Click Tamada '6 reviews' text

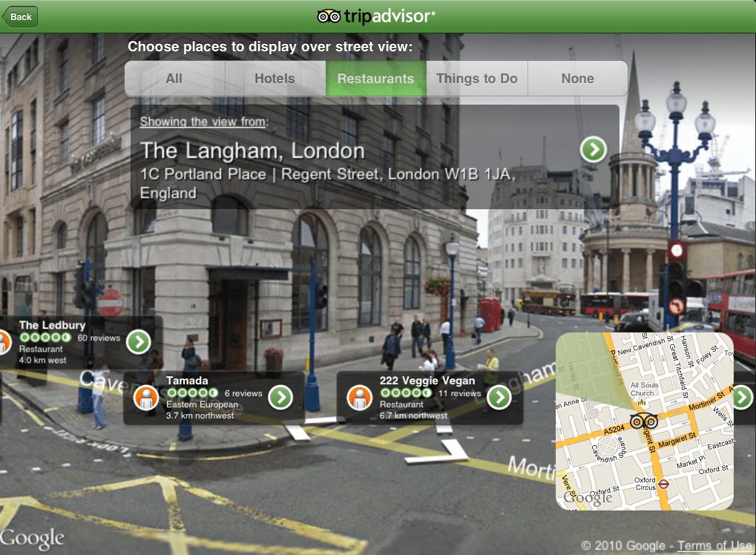click(243, 393)
